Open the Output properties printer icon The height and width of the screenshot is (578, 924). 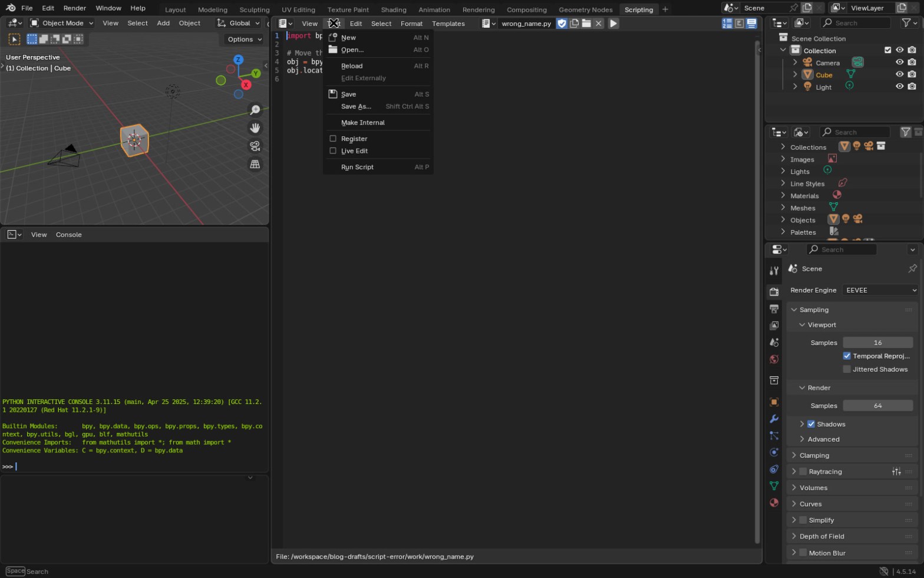click(774, 309)
